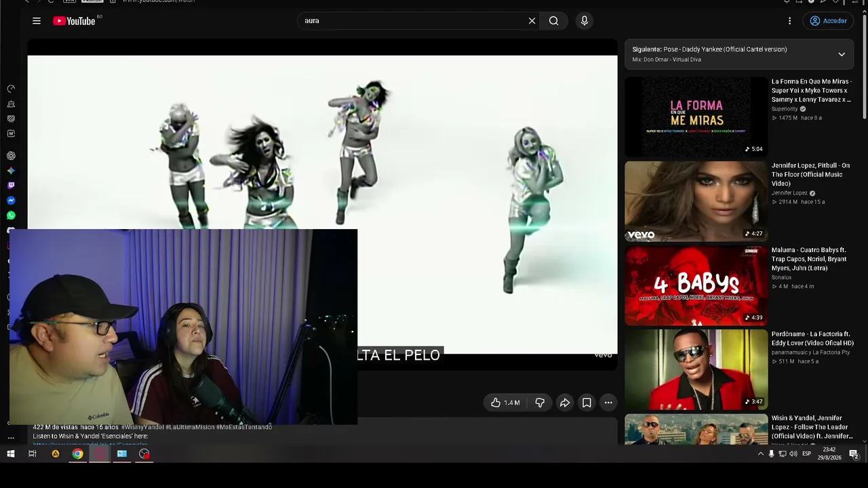Viewport: 868px width, 488px height.
Task: Open the three-dot settings menu near Acceder
Action: tap(789, 21)
